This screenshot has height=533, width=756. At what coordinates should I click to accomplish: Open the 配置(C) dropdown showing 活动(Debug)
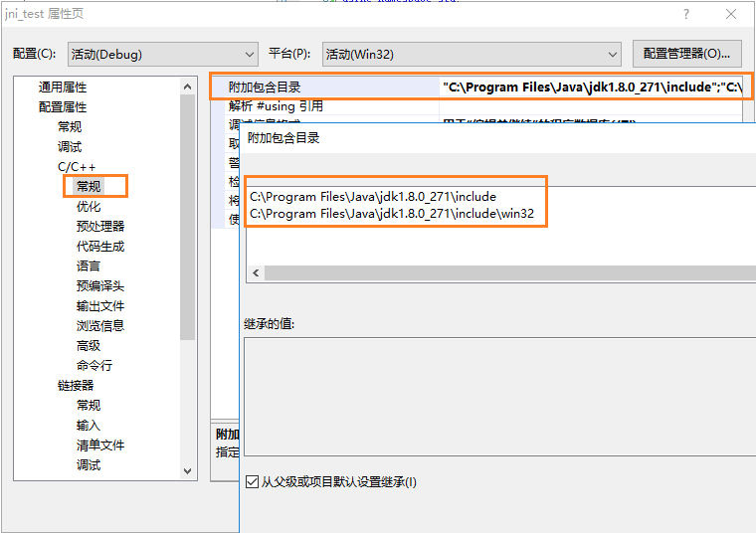coord(163,54)
